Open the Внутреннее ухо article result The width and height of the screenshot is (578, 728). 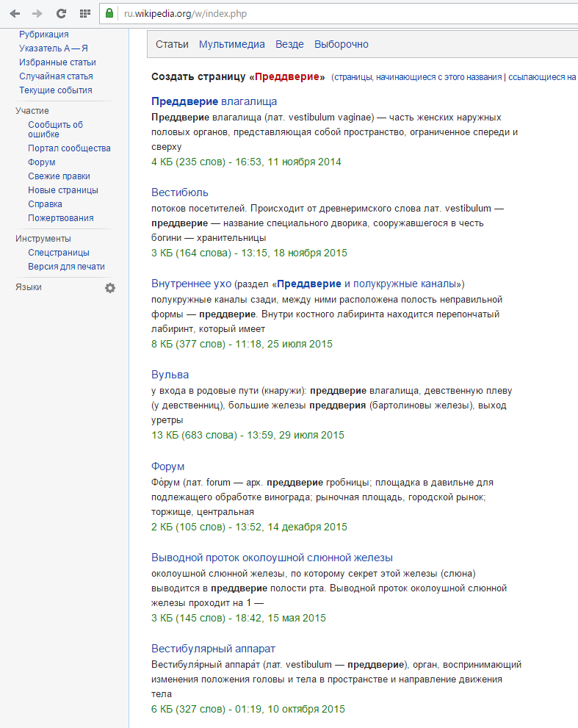click(191, 284)
